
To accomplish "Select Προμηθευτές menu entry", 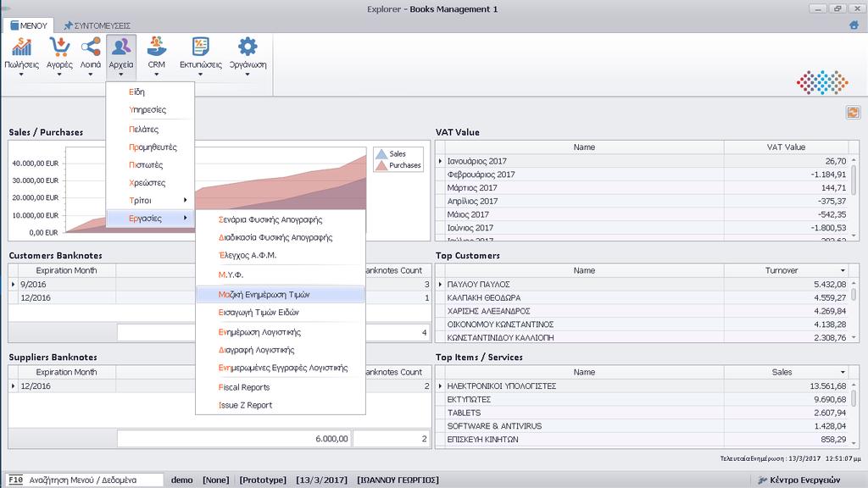I will pyautogui.click(x=153, y=147).
